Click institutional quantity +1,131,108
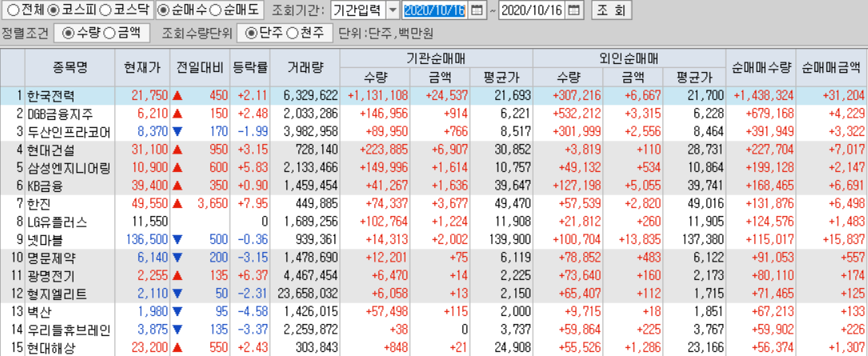Screen dimensions: 868x356 (x=378, y=96)
